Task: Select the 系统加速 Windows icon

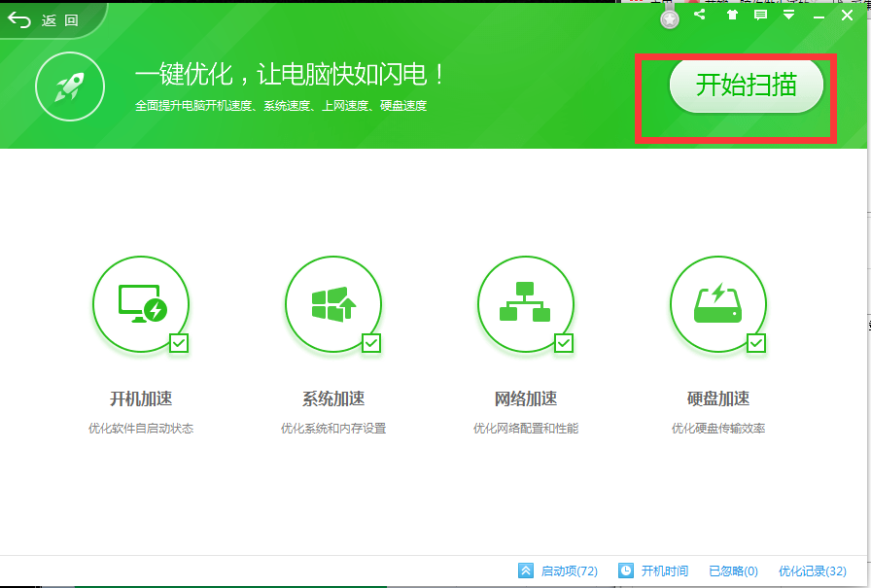Action: (333, 303)
